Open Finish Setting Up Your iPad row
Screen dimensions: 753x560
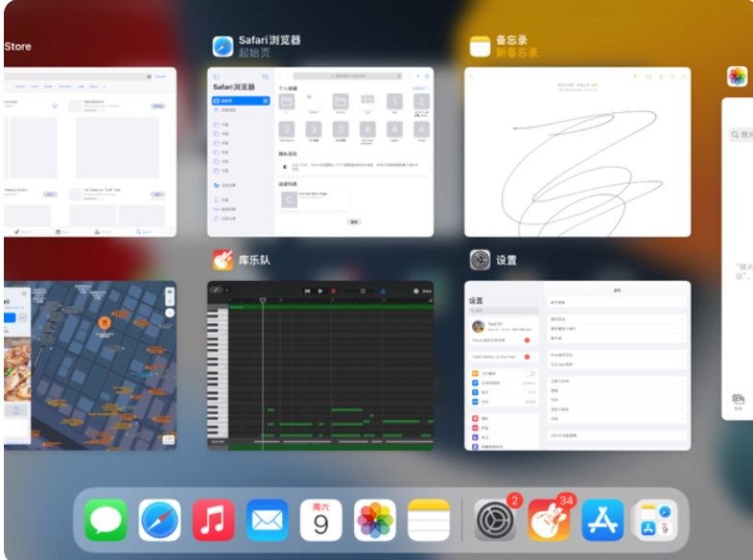(504, 357)
